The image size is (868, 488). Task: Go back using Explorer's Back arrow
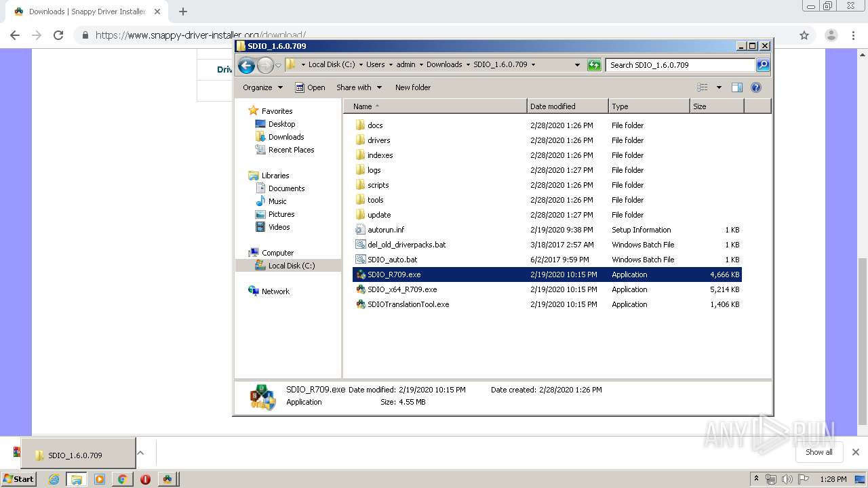point(246,65)
